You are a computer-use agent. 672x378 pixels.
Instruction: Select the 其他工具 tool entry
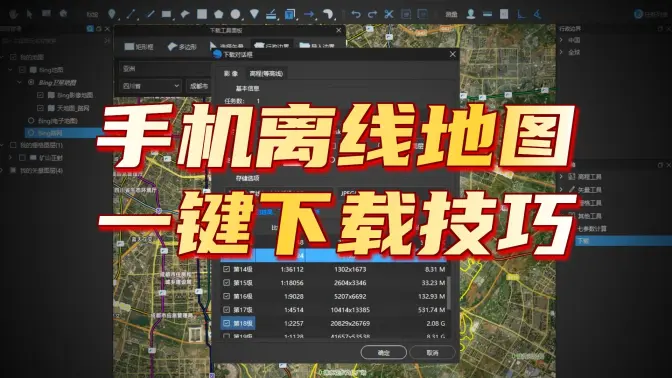click(x=590, y=216)
